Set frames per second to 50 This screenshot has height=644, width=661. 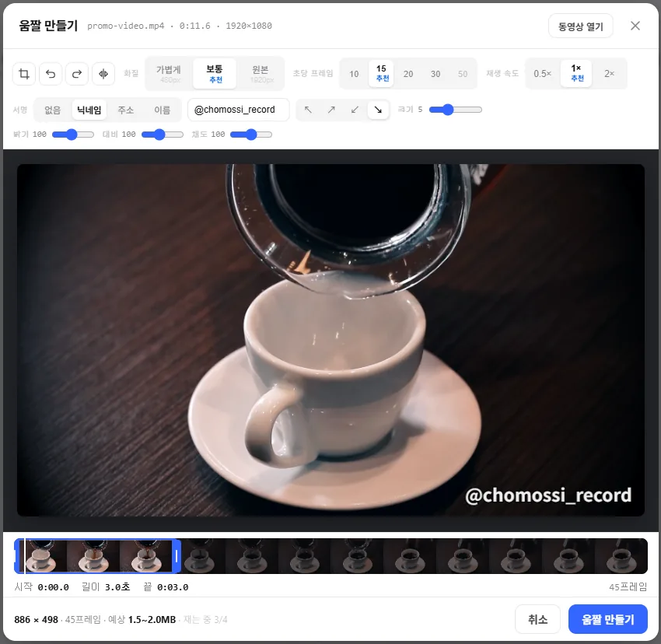click(x=463, y=74)
